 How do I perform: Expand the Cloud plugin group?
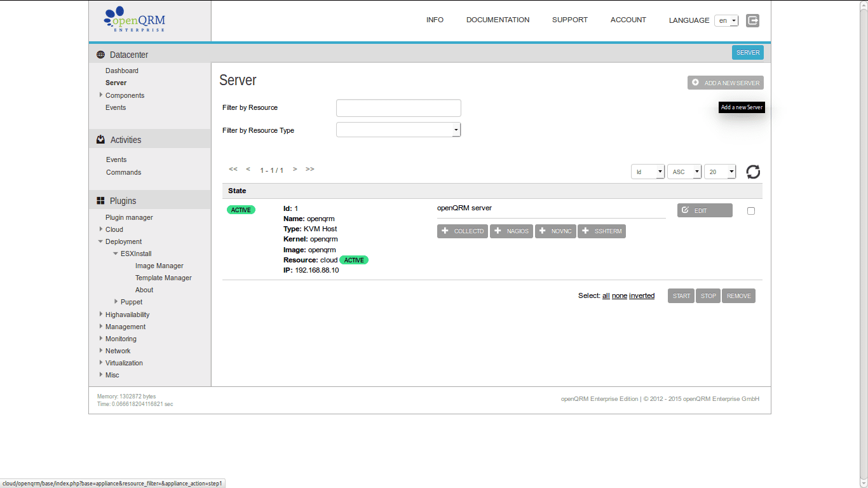100,229
